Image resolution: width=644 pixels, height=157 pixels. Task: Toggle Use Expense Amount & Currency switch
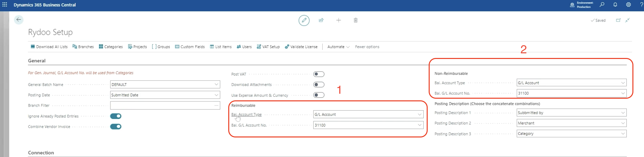tap(319, 95)
